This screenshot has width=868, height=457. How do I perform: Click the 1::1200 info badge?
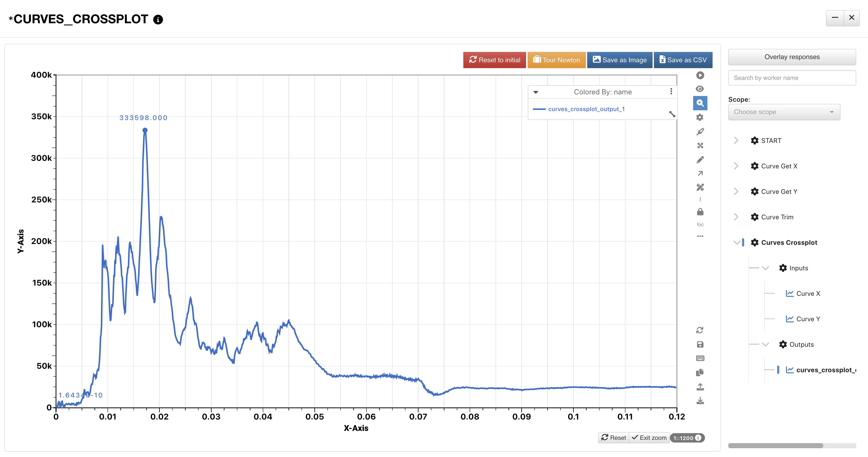(x=687, y=438)
